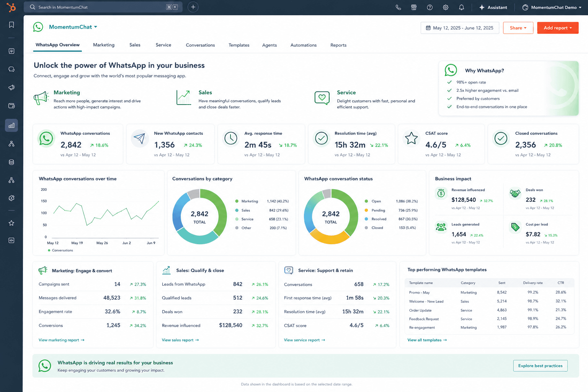Click clock icon on Avg. response time card

231,139
